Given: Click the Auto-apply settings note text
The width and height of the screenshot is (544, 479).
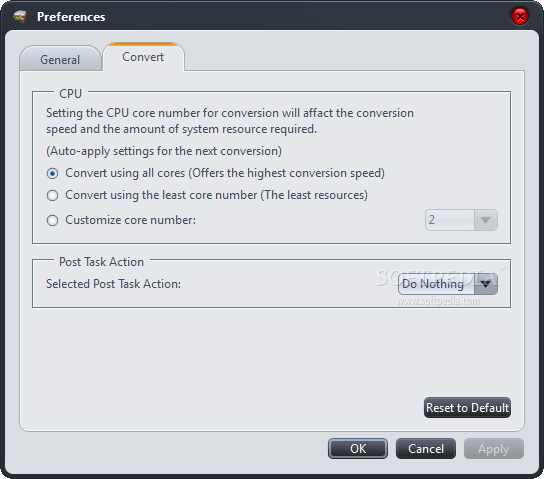Looking at the screenshot, I should pos(164,151).
